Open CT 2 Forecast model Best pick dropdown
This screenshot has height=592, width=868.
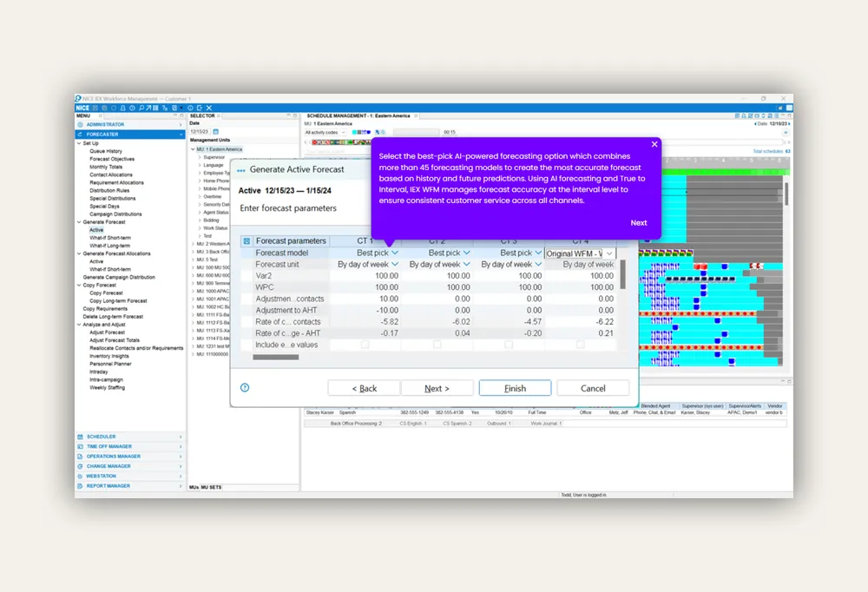467,253
